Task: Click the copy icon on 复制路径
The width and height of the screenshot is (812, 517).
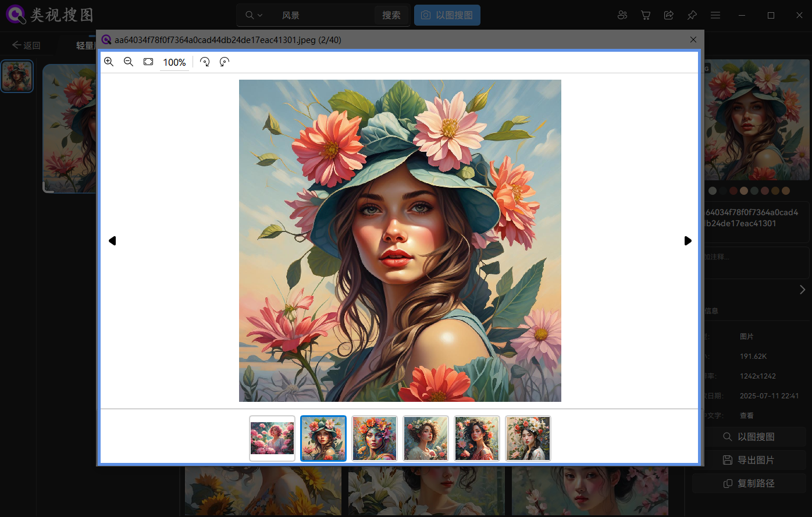Action: pyautogui.click(x=727, y=483)
